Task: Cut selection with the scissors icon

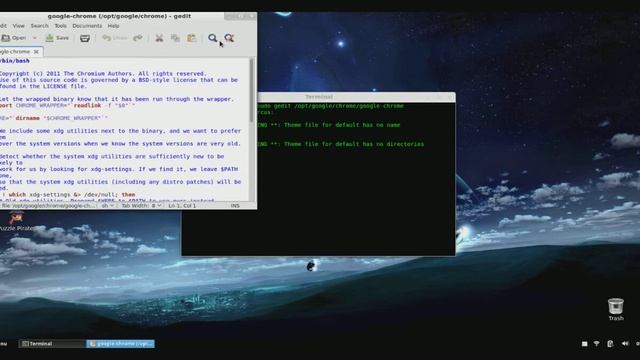Action: pyautogui.click(x=159, y=38)
